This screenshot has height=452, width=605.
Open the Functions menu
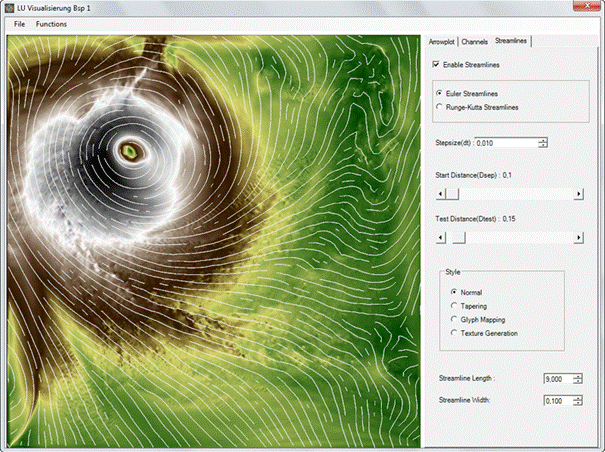[x=51, y=23]
